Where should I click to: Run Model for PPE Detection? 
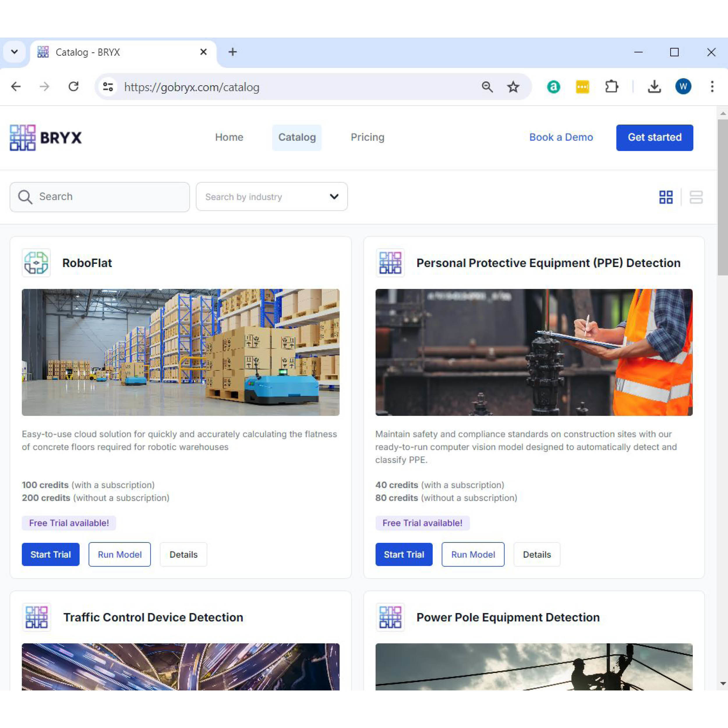coord(473,554)
